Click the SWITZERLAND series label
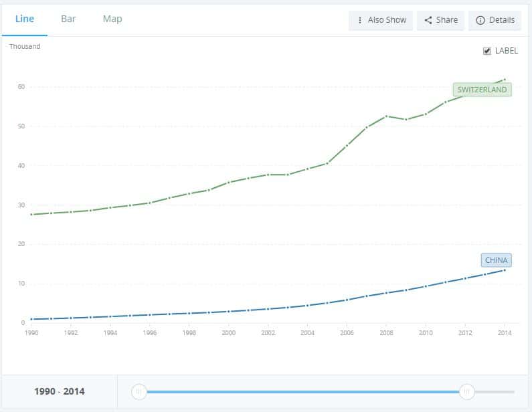Image resolution: width=532 pixels, height=412 pixels. (482, 90)
